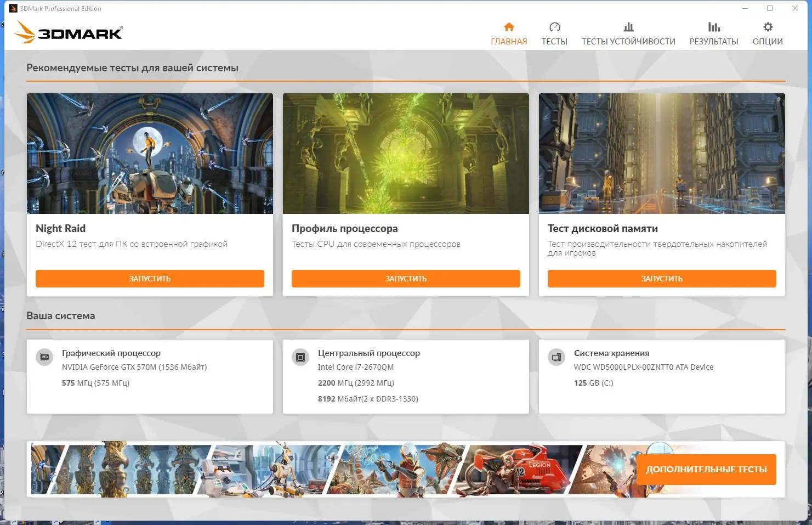The image size is (812, 525).
Task: Click the bar graph icon above РЕЗУЛЬТАТЫ
Action: click(x=714, y=27)
